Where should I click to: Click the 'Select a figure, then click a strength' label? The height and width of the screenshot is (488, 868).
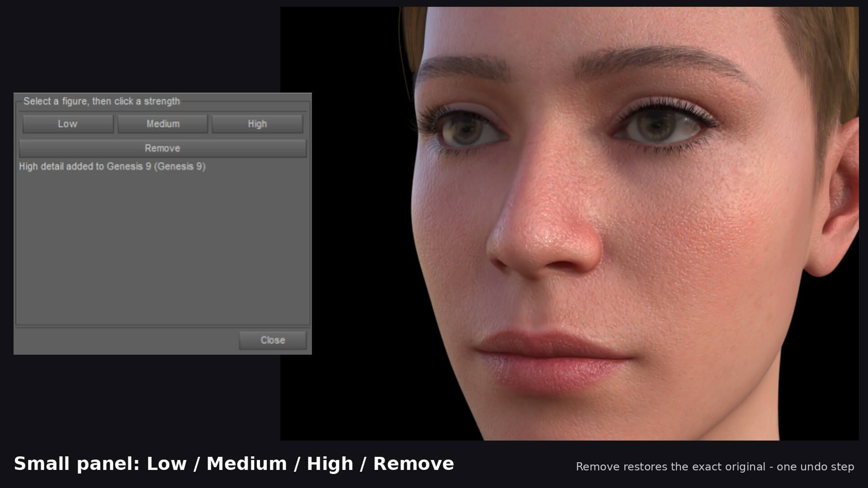point(102,101)
